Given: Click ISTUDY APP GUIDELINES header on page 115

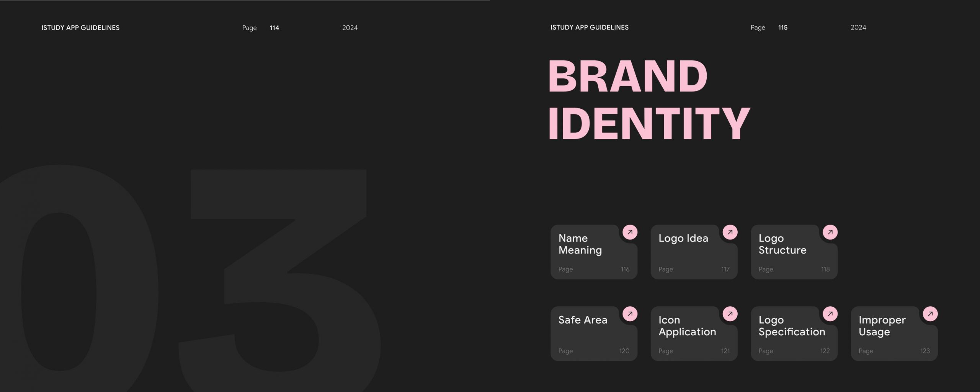Looking at the screenshot, I should click(x=590, y=28).
